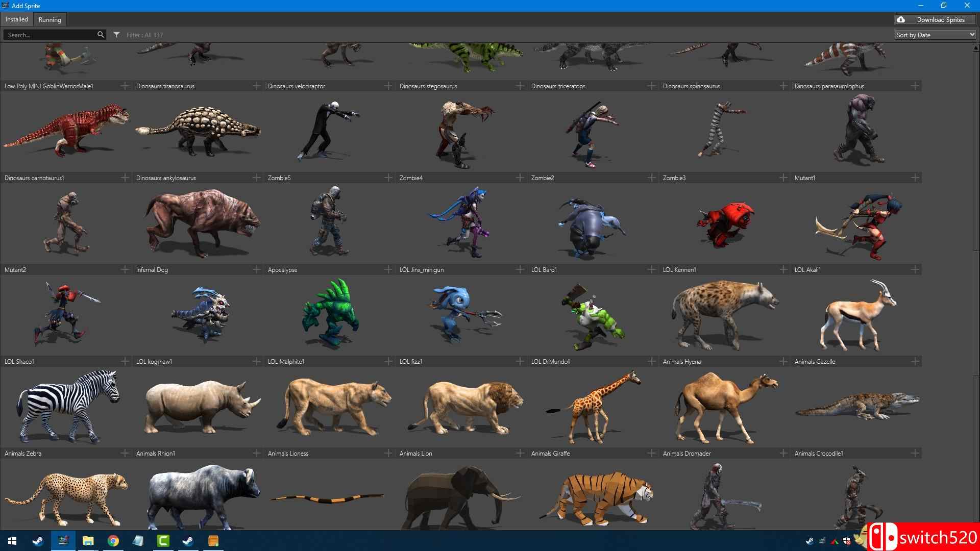This screenshot has width=980, height=551.
Task: Add LOL Malphite1 using plus icon
Action: pyautogui.click(x=388, y=361)
